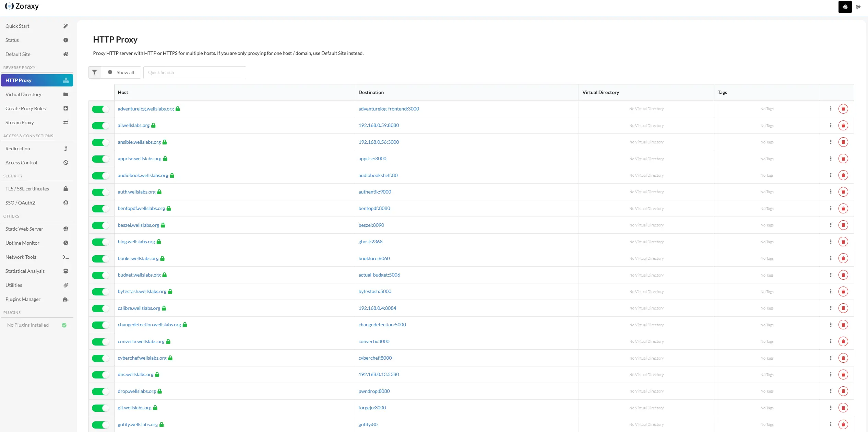This screenshot has height=432, width=868.
Task: Switch off ansible.wellslabs.org rule
Action: click(x=100, y=142)
